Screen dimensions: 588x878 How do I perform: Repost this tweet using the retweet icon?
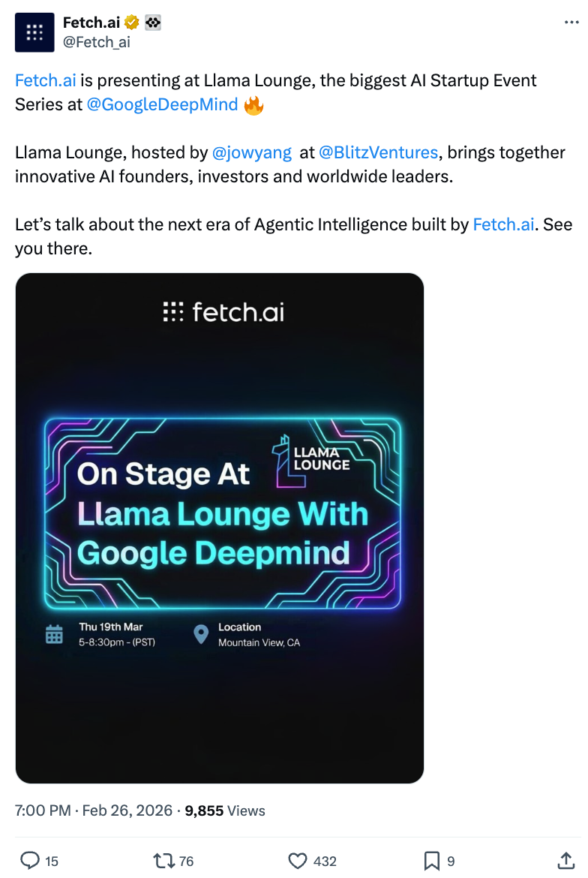click(x=162, y=861)
